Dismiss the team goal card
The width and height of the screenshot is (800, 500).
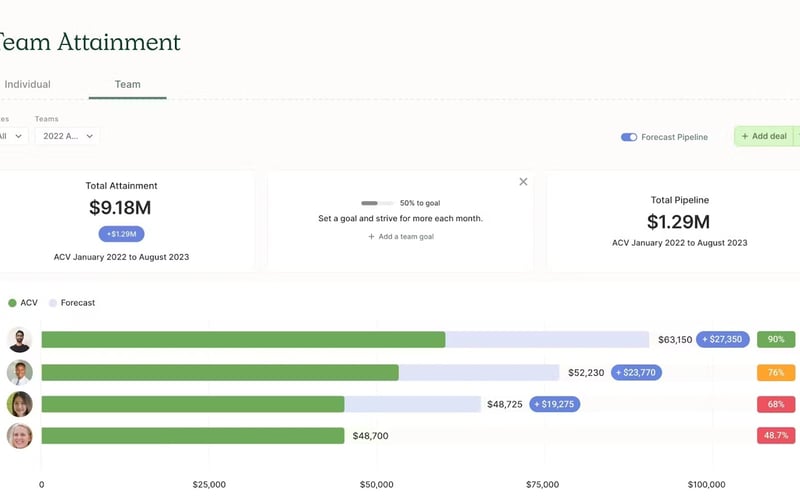[523, 182]
